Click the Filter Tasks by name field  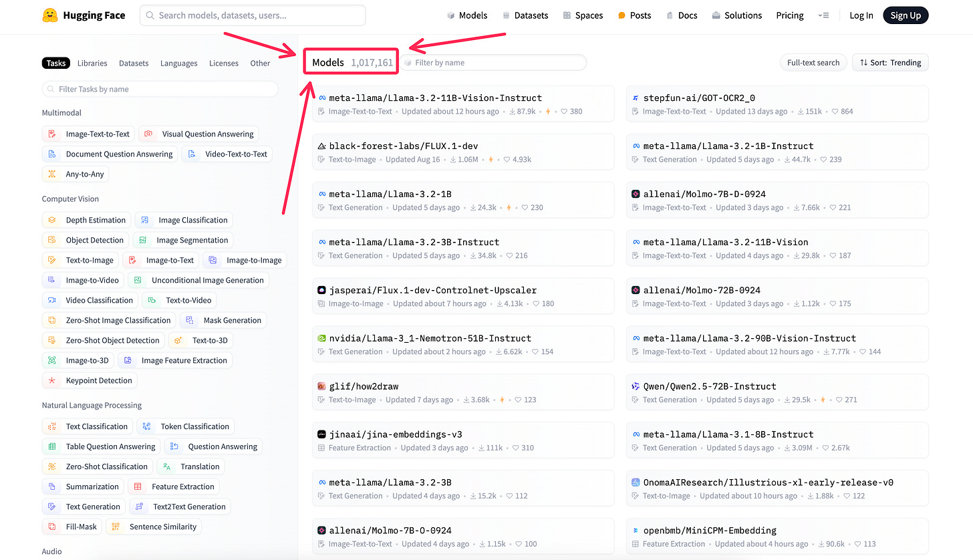pos(160,89)
